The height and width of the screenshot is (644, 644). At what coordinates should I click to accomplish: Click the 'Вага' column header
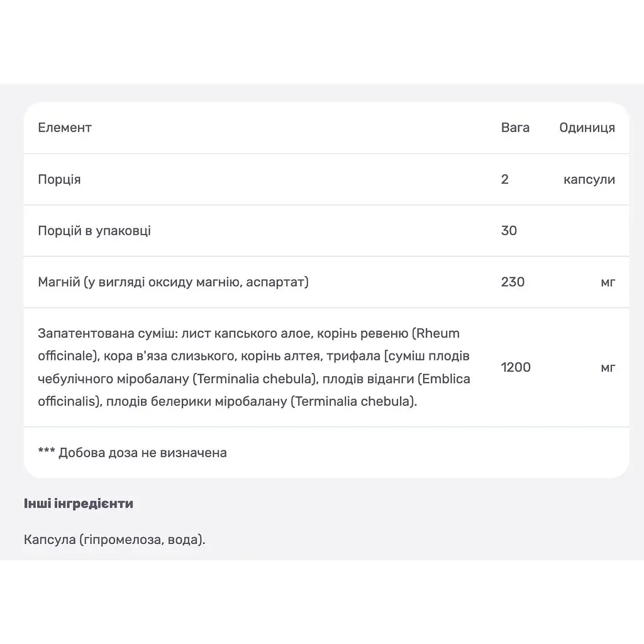pyautogui.click(x=515, y=128)
